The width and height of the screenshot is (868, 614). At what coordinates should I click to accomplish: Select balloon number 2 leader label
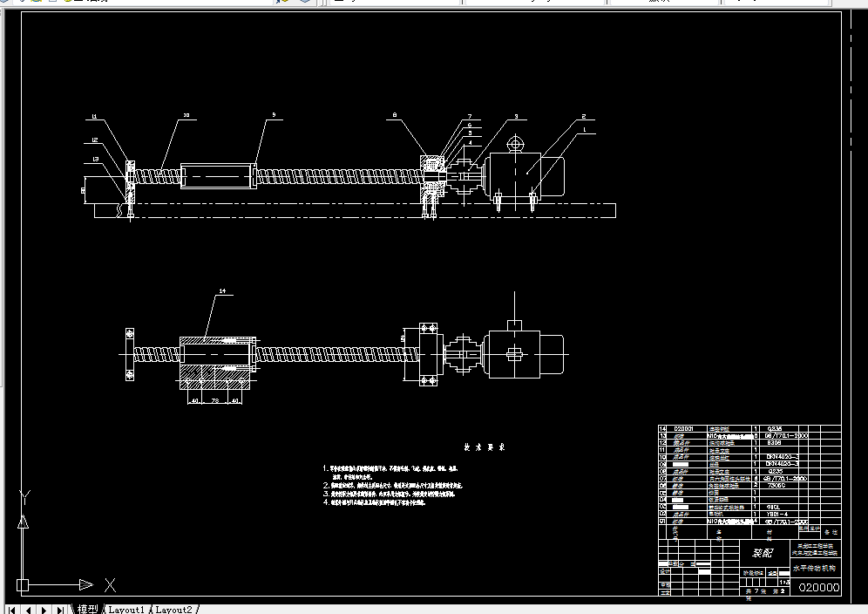(584, 116)
